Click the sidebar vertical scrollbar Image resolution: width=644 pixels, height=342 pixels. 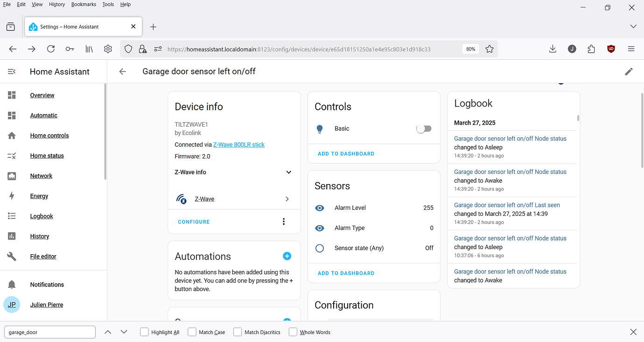tap(105, 131)
